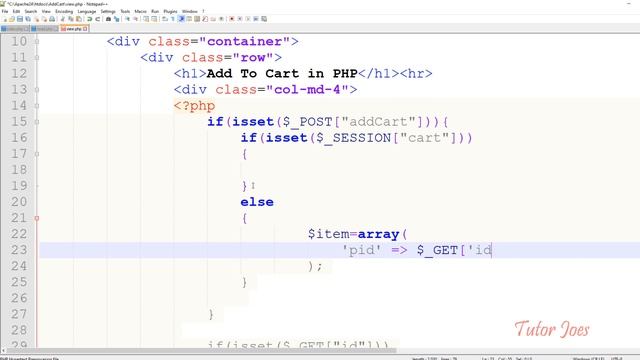Click the Close document toolbar icon
This screenshot has width=640, height=360.
37,19
